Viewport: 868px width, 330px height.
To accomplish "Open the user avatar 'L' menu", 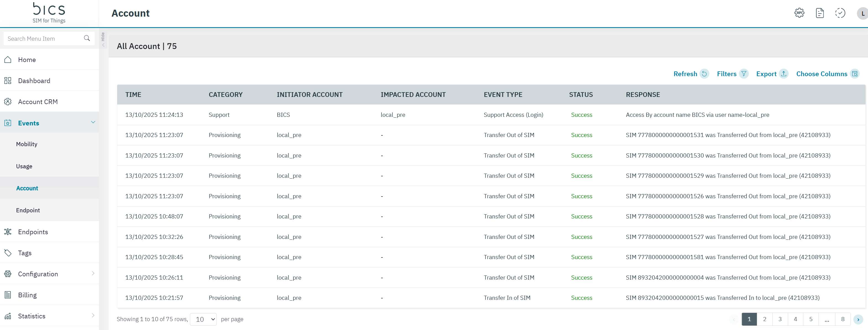I will 862,14.
